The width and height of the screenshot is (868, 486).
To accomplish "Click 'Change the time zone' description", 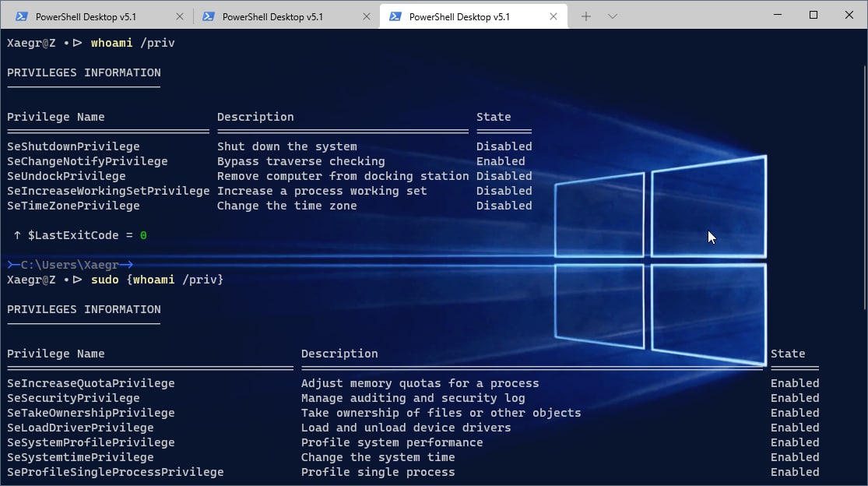I will point(286,206).
